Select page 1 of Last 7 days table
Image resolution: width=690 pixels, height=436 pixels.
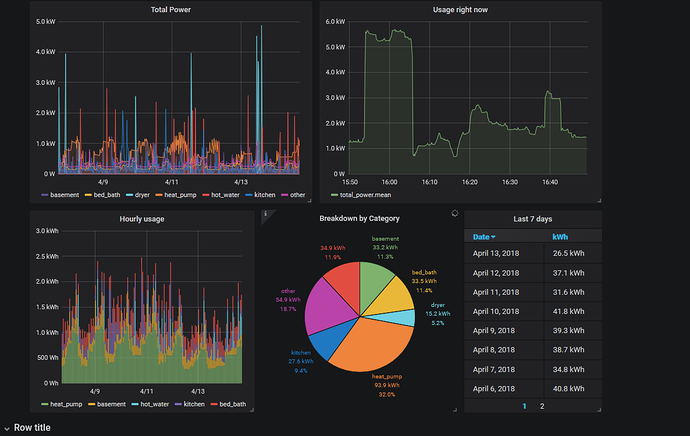pyautogui.click(x=524, y=407)
